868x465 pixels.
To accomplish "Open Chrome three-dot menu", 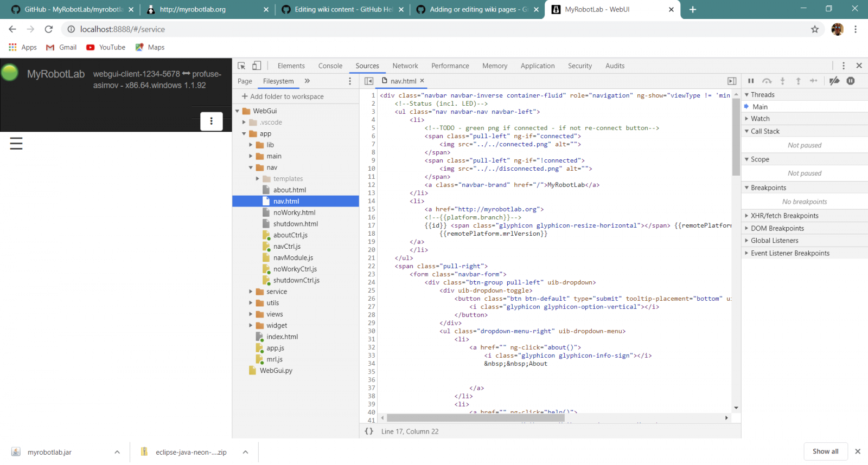I will tap(856, 29).
